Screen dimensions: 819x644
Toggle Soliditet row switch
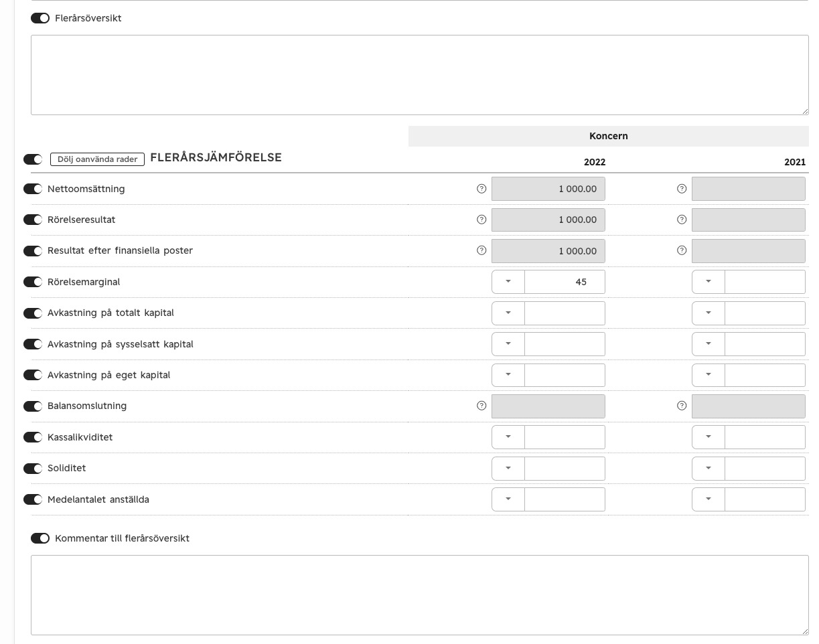pyautogui.click(x=33, y=469)
